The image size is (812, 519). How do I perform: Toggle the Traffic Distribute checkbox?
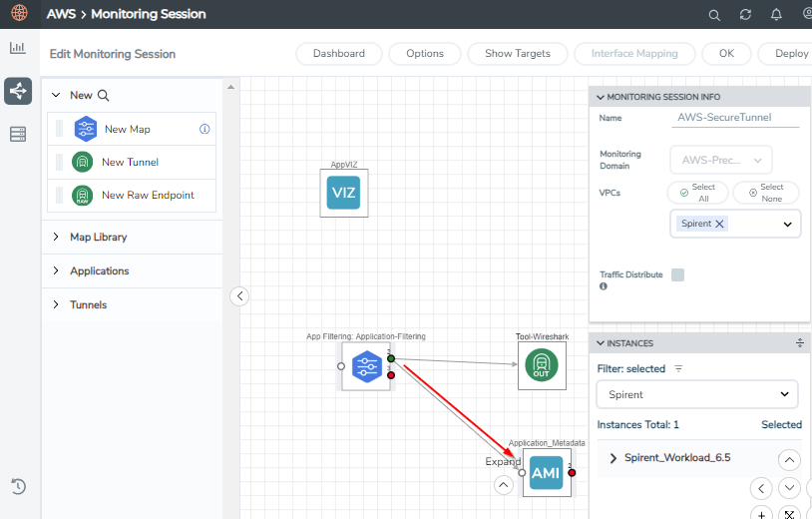click(x=677, y=274)
